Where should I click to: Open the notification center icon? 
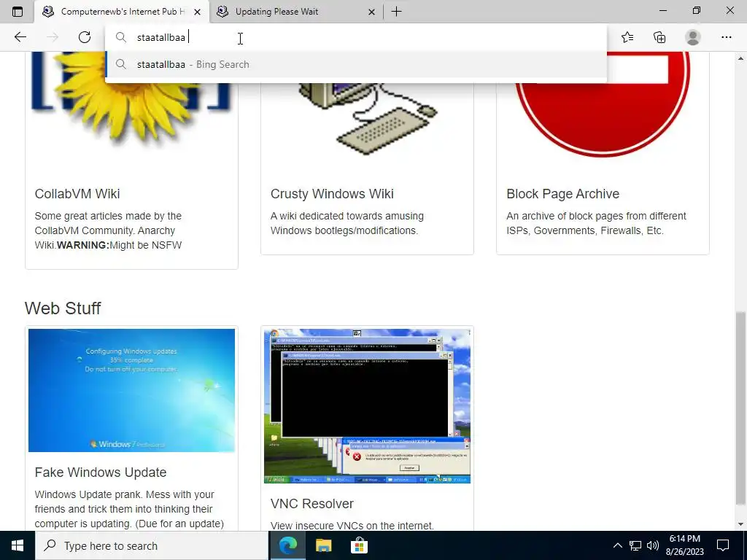(x=723, y=545)
